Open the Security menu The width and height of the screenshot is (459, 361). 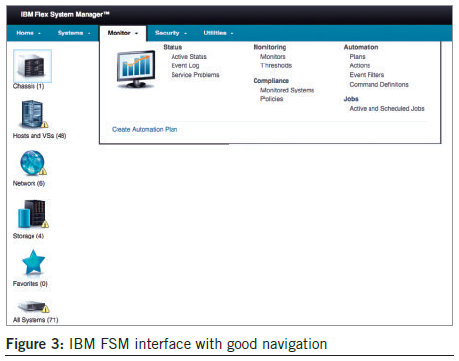[171, 33]
